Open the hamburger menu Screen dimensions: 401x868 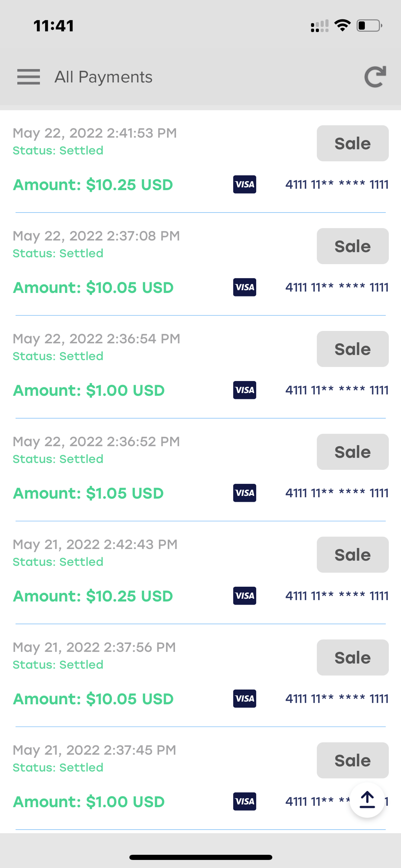tap(29, 77)
